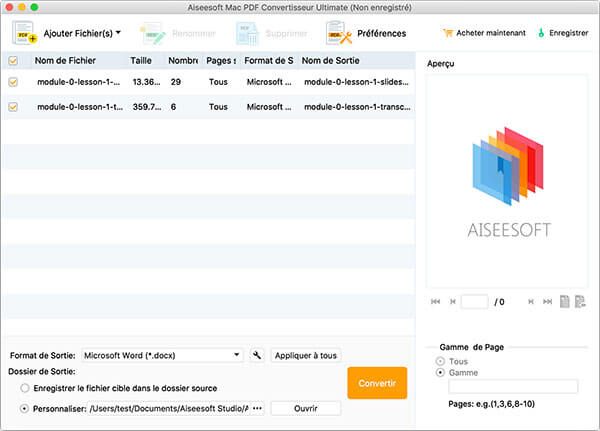Go to the first preview page
The width and height of the screenshot is (600, 431).
(x=435, y=301)
